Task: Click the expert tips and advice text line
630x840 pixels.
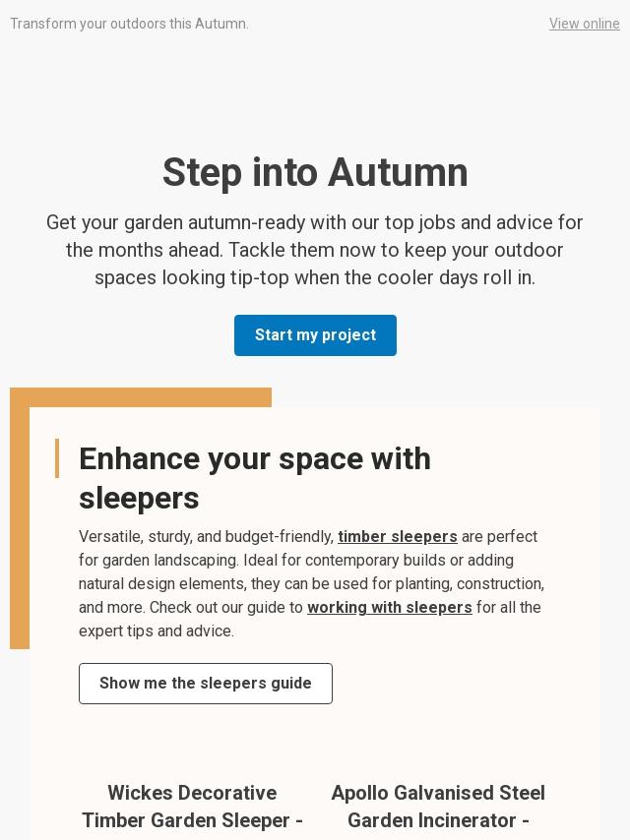Action: (x=157, y=630)
